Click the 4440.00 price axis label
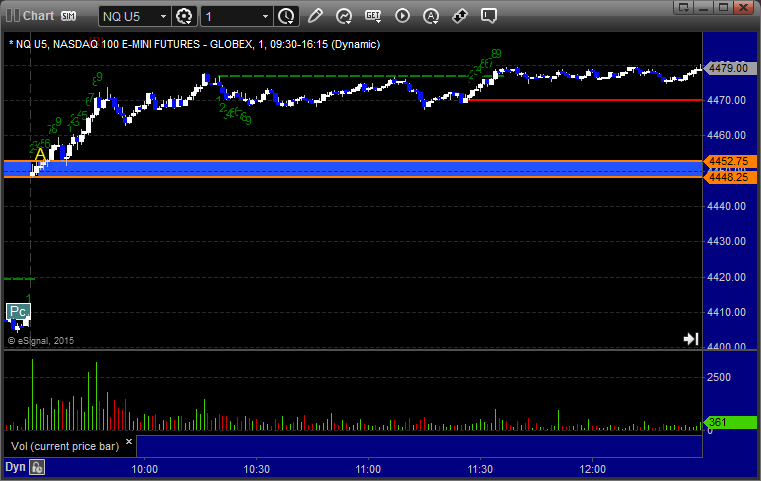This screenshot has height=481, width=761. coord(727,206)
